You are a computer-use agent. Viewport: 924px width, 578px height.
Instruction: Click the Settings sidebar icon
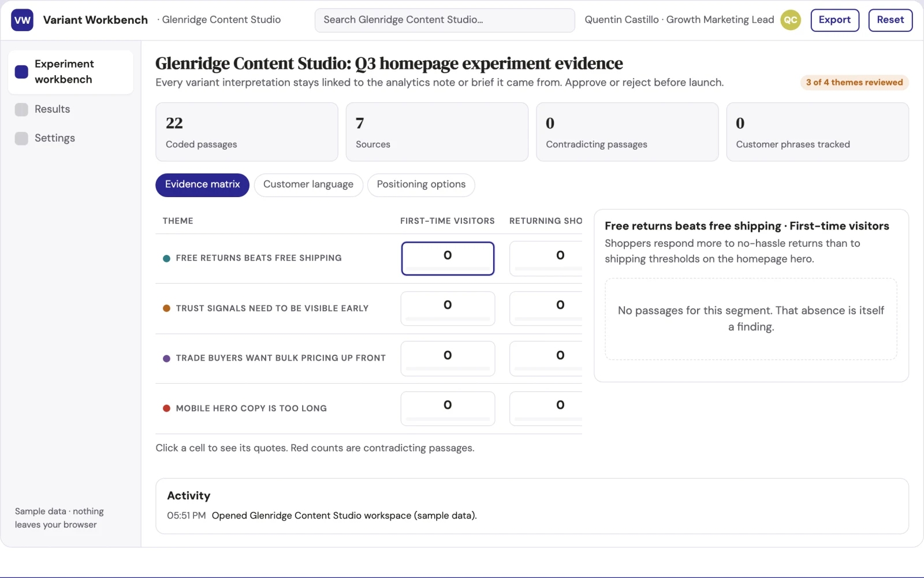coord(21,138)
